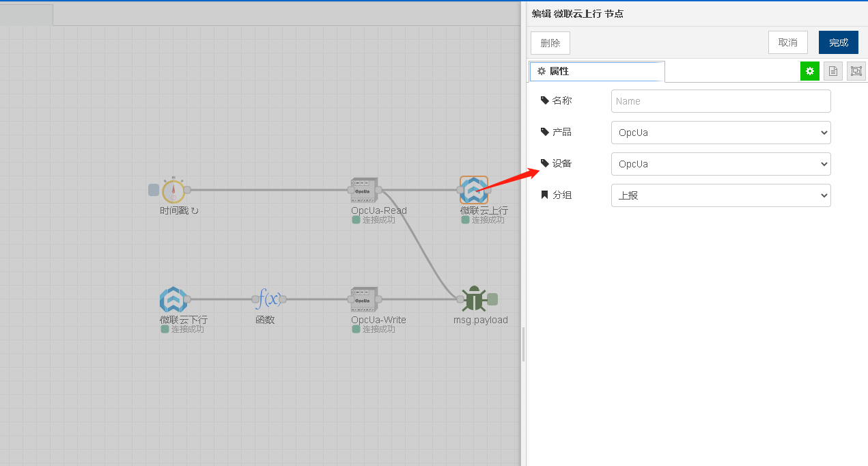Screen dimensions: 868x466
Task: Open the node appearance icon
Action: (x=856, y=71)
